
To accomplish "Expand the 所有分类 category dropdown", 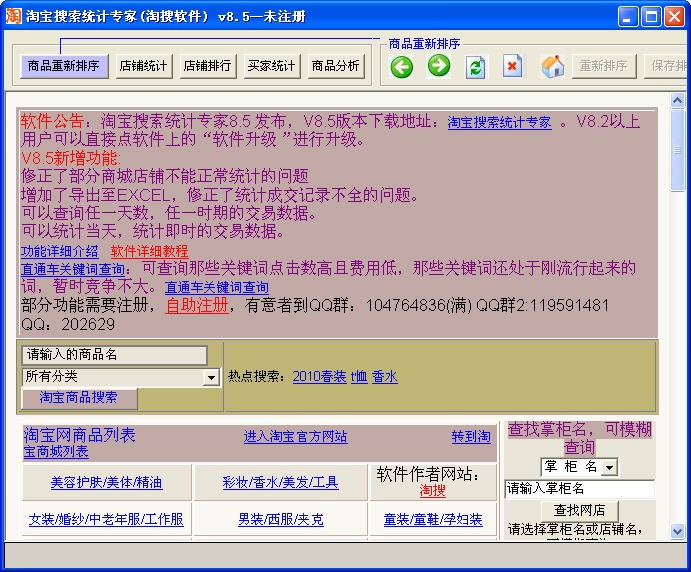I will click(212, 378).
